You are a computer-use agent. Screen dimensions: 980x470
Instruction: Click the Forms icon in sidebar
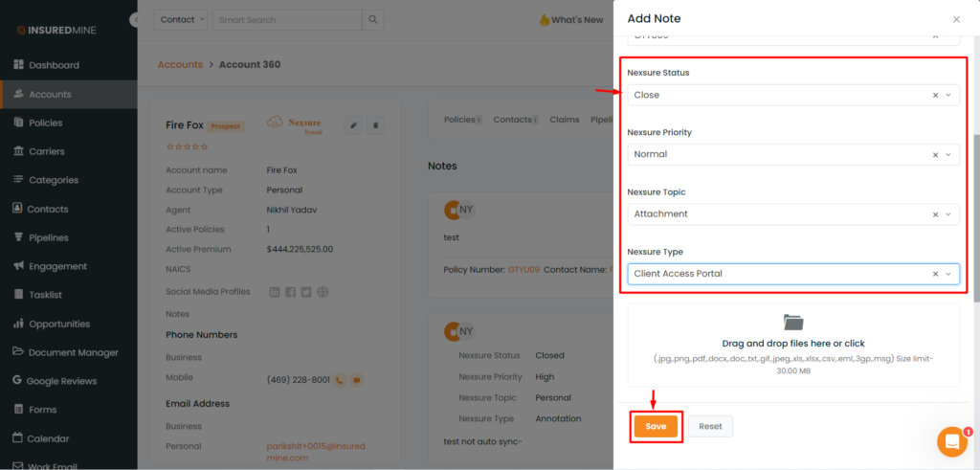coord(17,410)
